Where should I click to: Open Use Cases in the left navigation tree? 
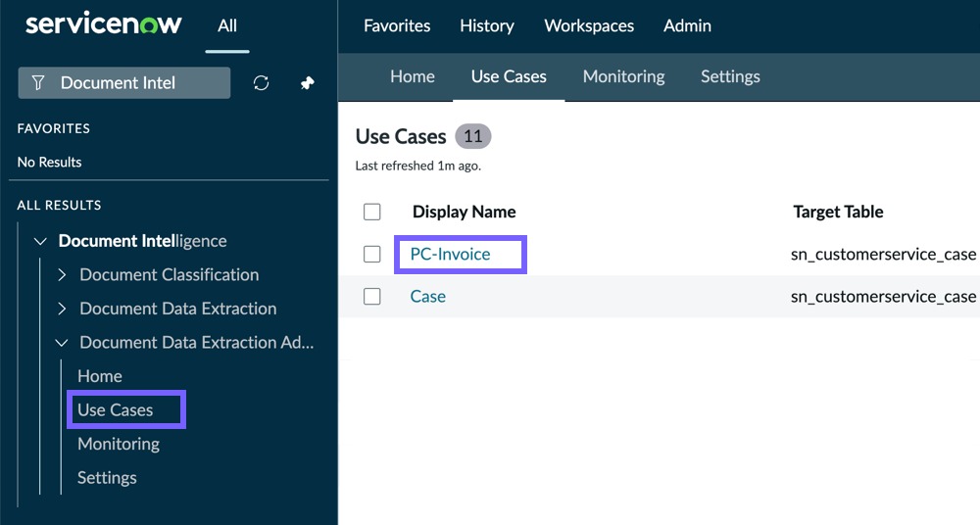(115, 410)
